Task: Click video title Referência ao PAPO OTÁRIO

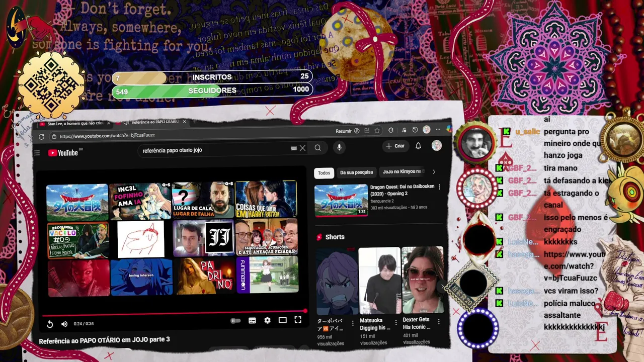Action: click(104, 340)
